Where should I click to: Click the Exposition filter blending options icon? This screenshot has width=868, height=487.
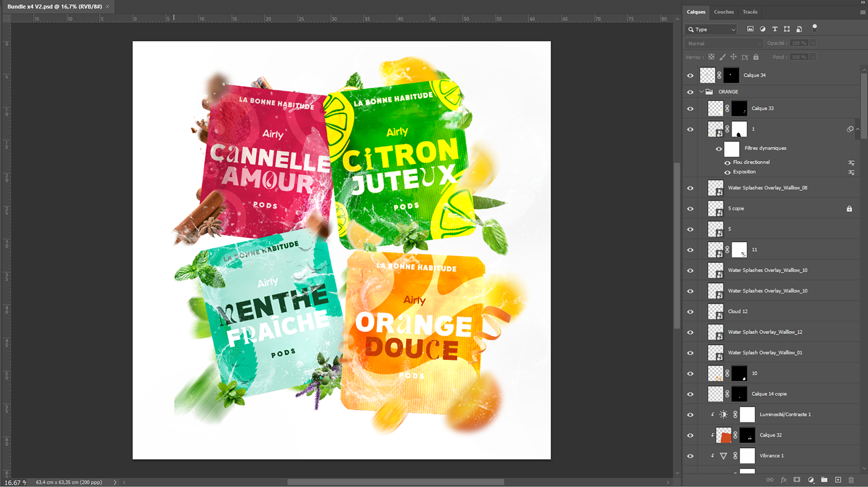851,172
